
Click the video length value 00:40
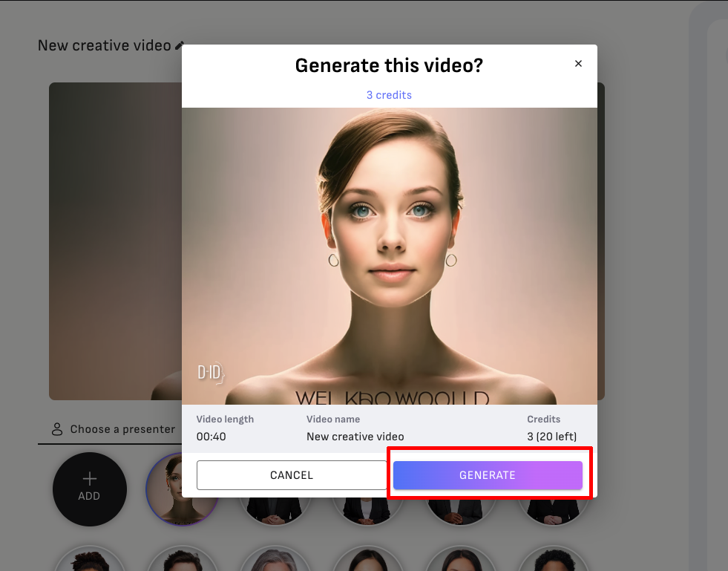[211, 437]
